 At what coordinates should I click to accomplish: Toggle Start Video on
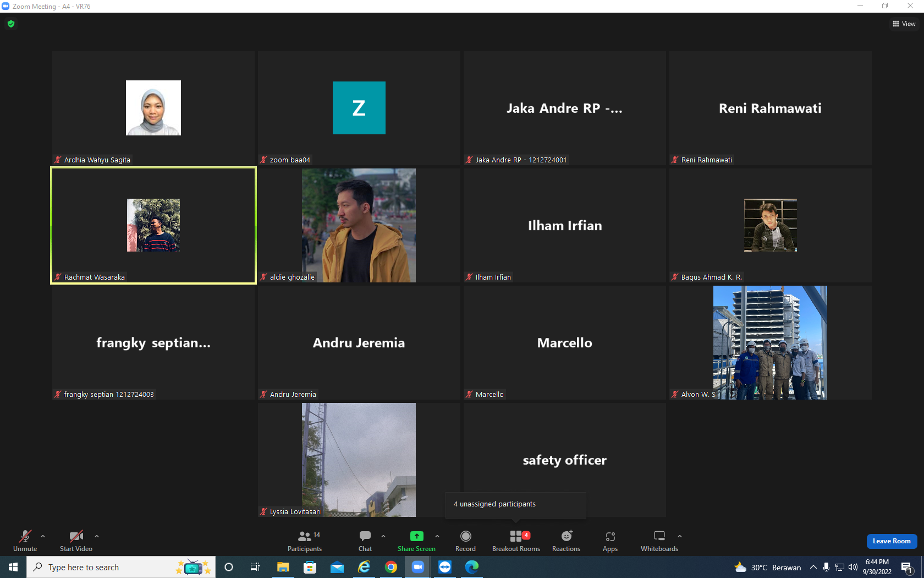tap(76, 541)
